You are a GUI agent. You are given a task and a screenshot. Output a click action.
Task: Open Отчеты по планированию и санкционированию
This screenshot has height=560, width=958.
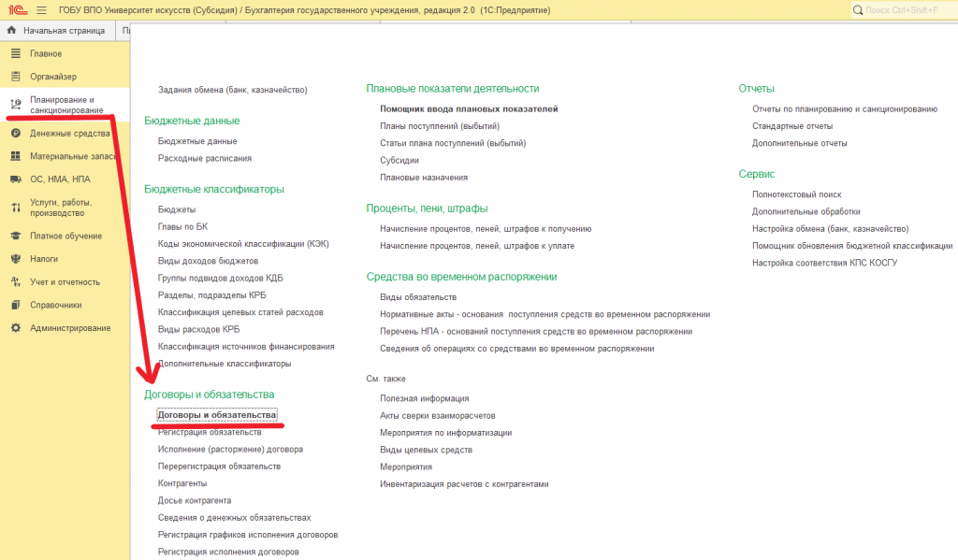coord(845,108)
